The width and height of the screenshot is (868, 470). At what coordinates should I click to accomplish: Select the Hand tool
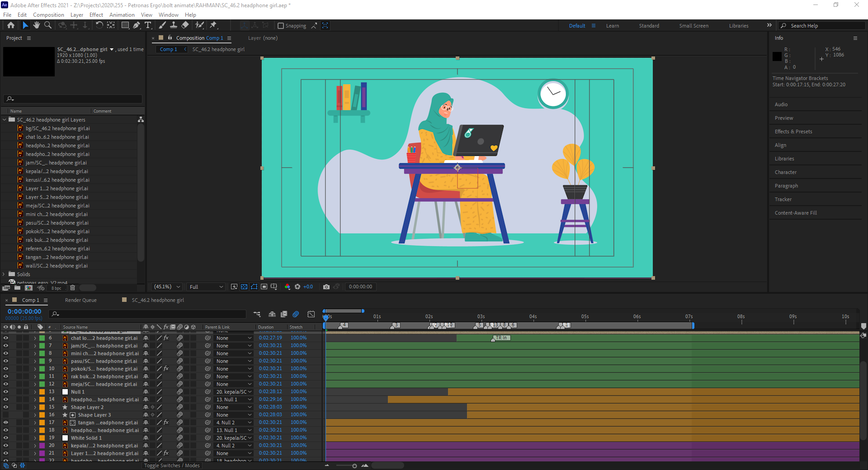37,25
